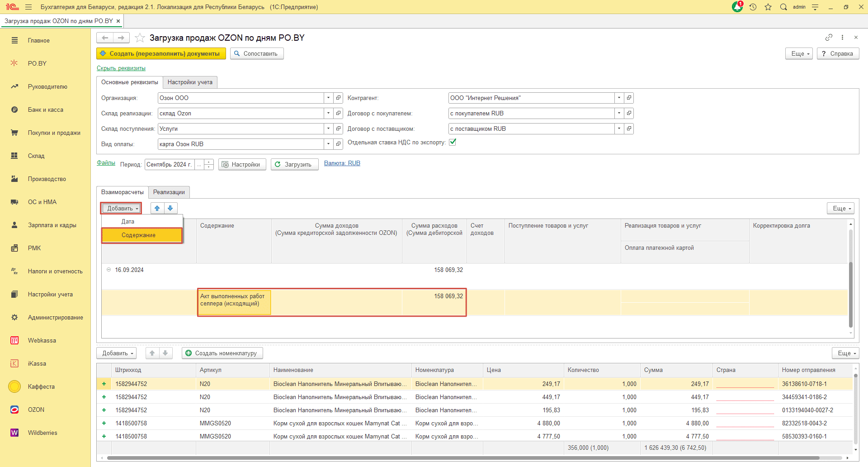This screenshot has height=467, width=868.
Task: Click Создать (перезаполнить) документы button
Action: coord(161,53)
